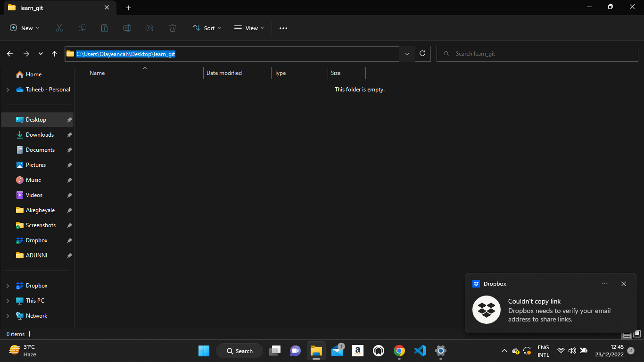
Task: Go forward with the right arrow
Action: 26,54
